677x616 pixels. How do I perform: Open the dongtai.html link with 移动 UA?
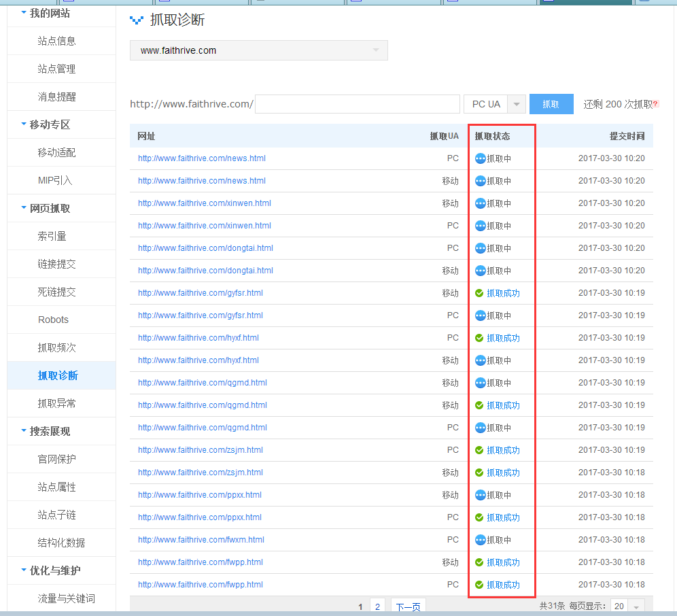(205, 271)
